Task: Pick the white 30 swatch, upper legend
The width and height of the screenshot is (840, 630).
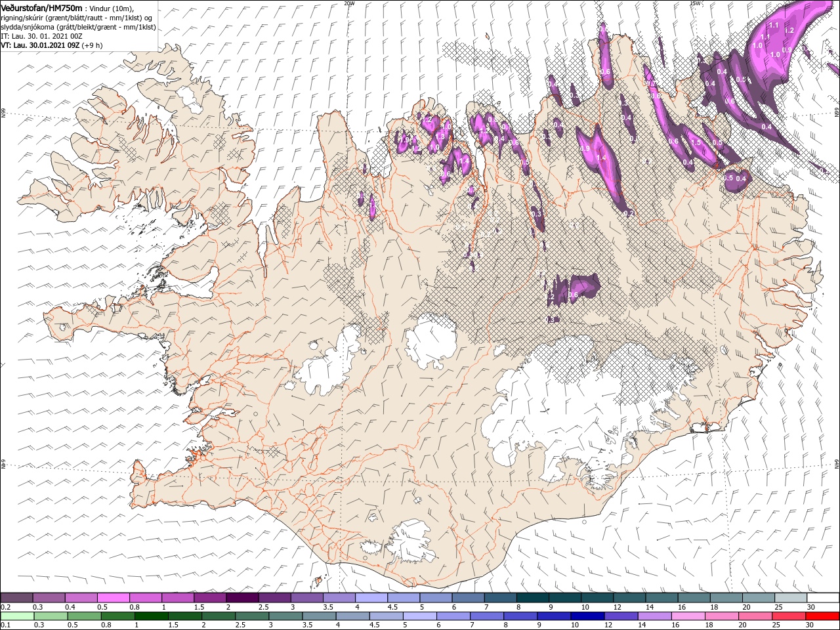Action: (823, 598)
